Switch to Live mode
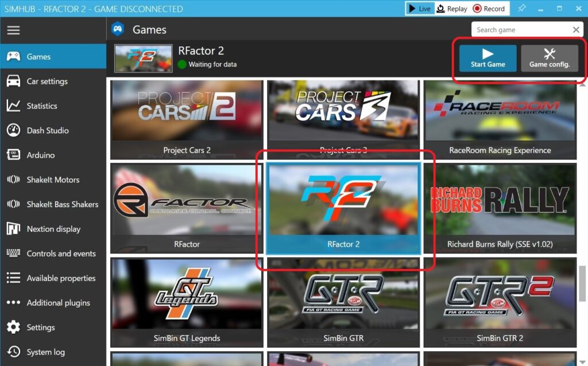The height and width of the screenshot is (366, 588). coord(420,9)
